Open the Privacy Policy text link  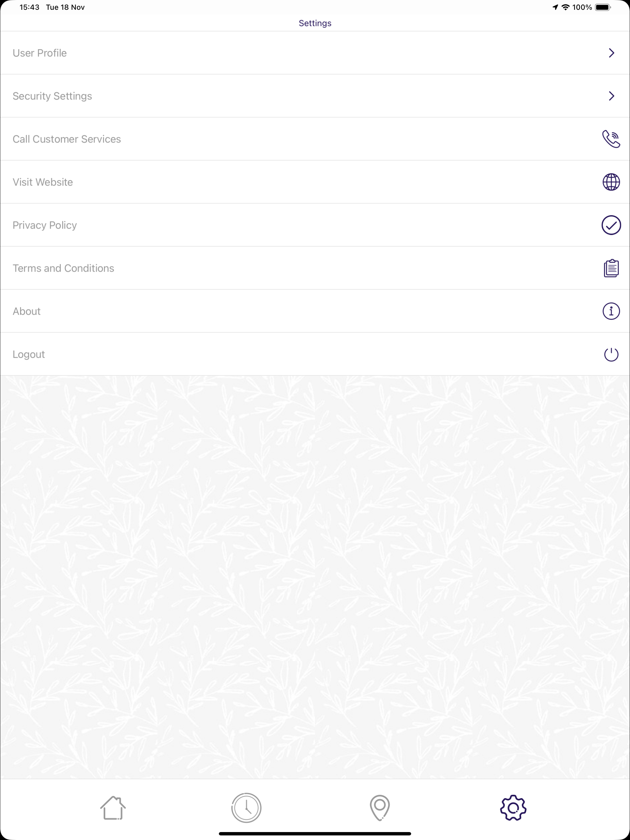(x=45, y=225)
